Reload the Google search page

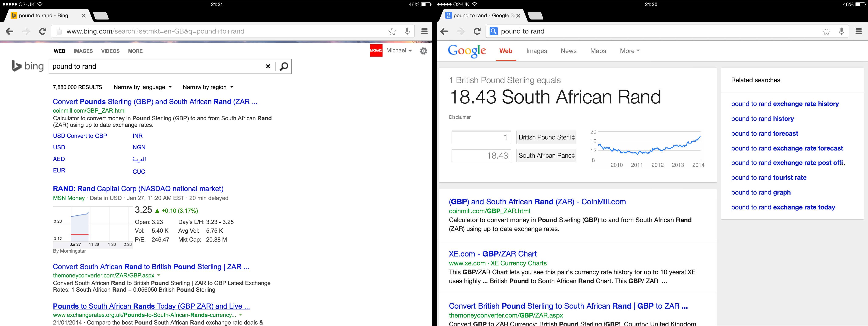tap(477, 31)
